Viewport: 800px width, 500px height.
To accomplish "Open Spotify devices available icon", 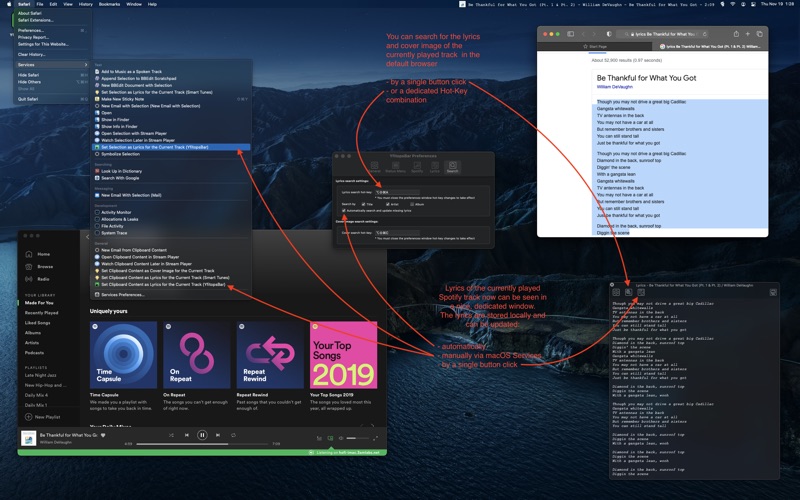I will tap(330, 438).
